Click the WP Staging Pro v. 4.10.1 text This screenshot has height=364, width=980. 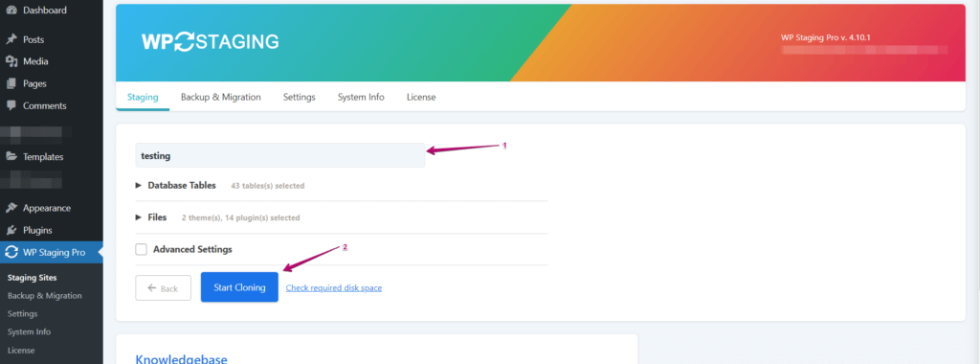pyautogui.click(x=826, y=37)
